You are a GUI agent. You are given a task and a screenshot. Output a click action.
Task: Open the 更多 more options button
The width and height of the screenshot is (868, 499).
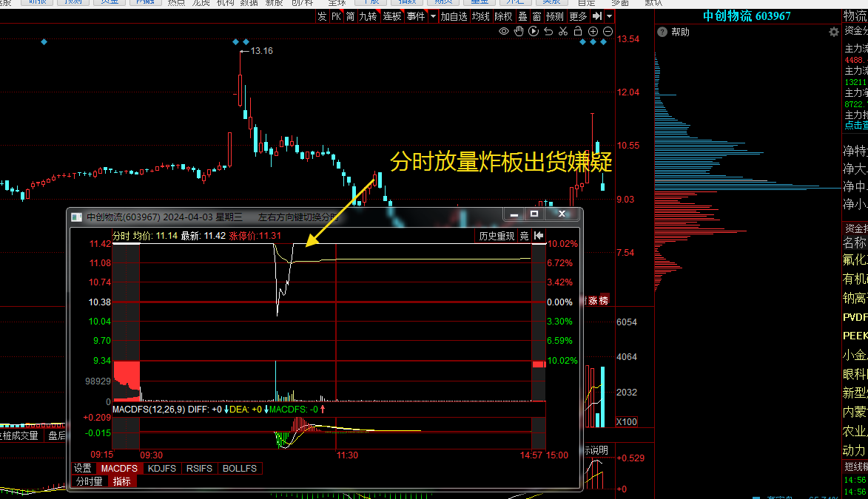pyautogui.click(x=578, y=16)
